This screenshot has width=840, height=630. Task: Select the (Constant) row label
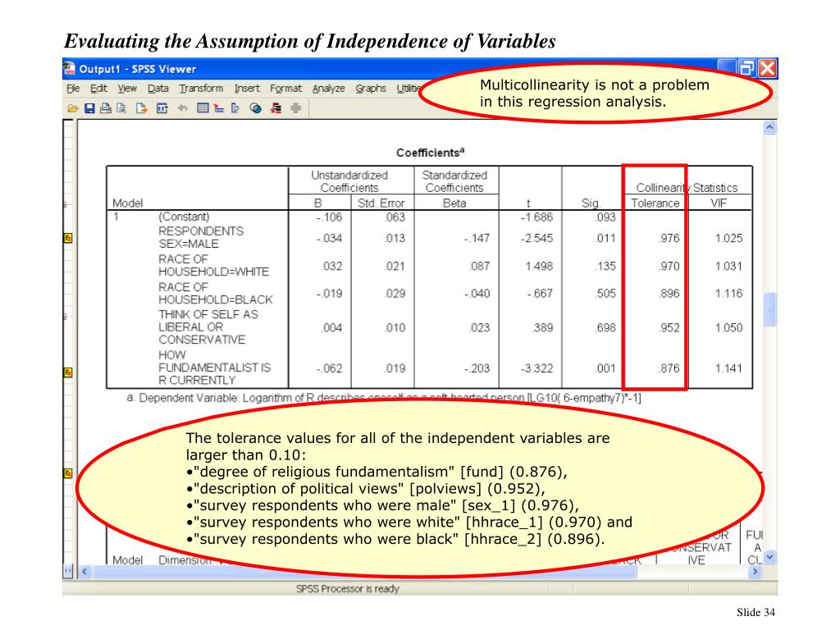(184, 217)
